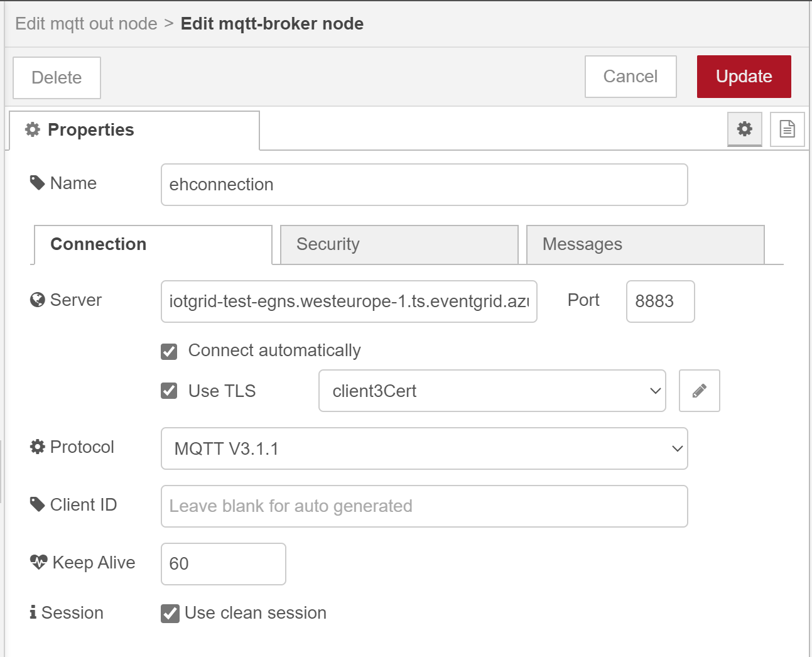Switch to the Security tab

pos(399,244)
